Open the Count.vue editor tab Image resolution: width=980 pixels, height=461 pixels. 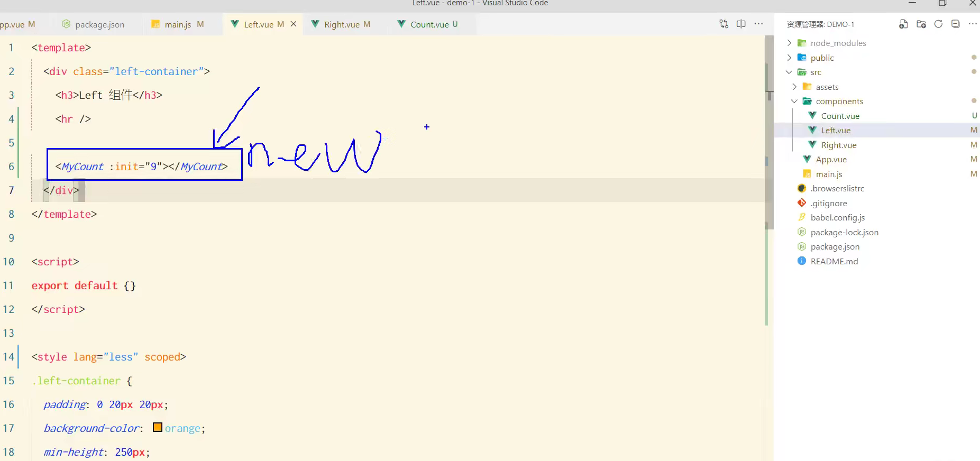pyautogui.click(x=429, y=24)
